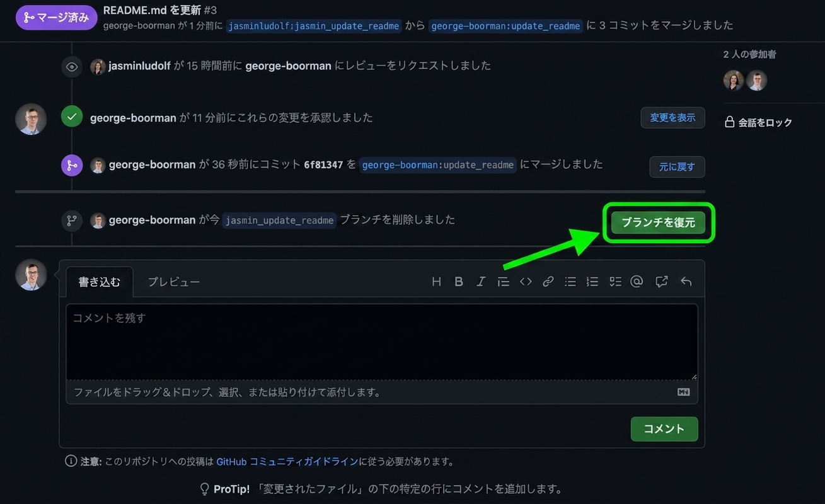
Task: Open jasminludolf:jasmin_update_readme label in header
Action: (314, 26)
